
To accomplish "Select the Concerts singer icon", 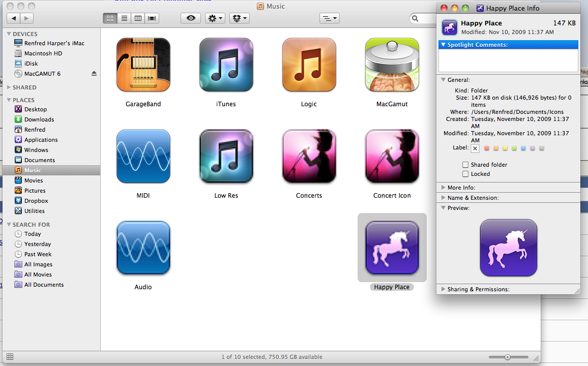I will point(309,156).
